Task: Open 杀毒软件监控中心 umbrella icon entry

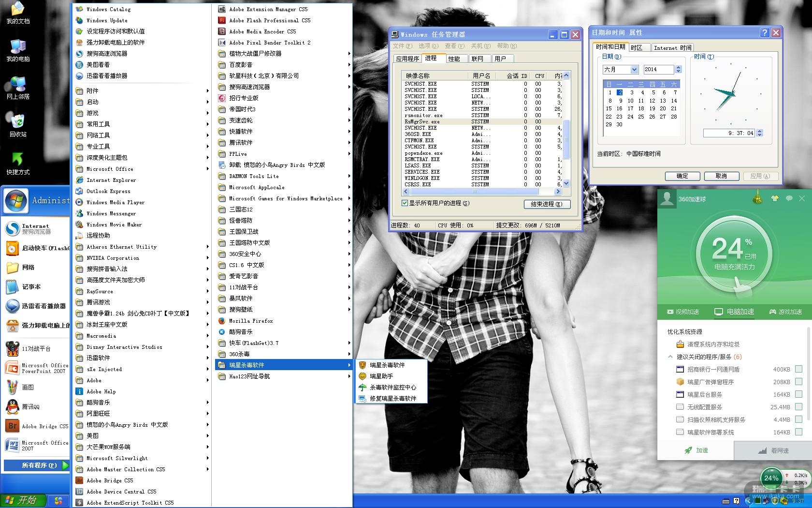Action: coord(392,387)
